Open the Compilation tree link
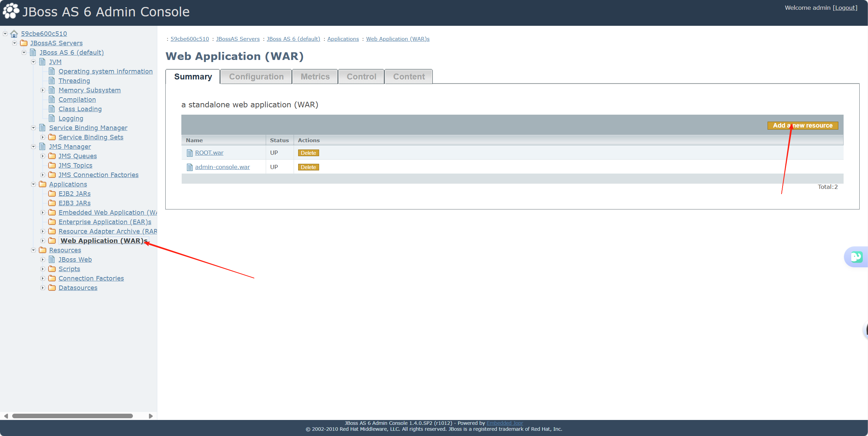Screen dimensions: 868x436 77,99
